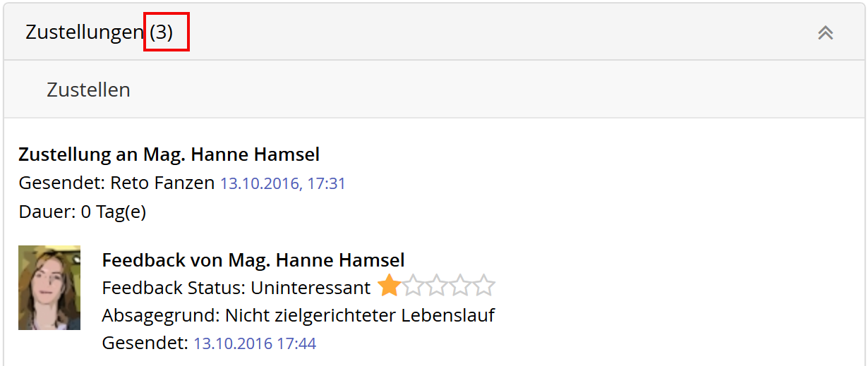Collapse the Zustellungen panel with double chevron
The height and width of the screenshot is (366, 868).
click(825, 32)
